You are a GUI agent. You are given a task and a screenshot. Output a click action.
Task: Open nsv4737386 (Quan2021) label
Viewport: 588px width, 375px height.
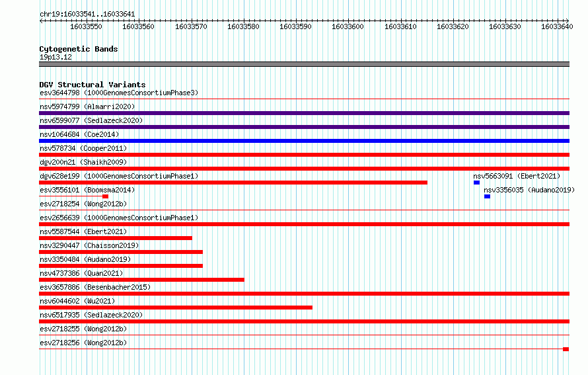tap(81, 273)
